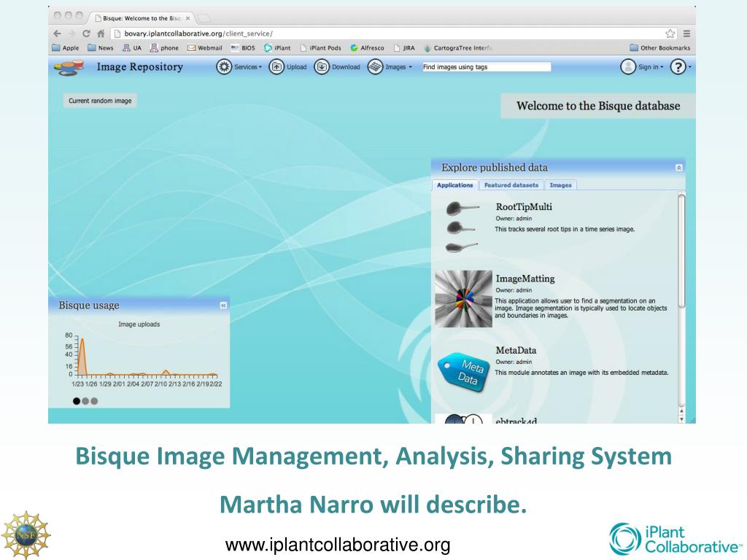Screen dimensions: 747x560
Task: Click the Current random image button
Action: 100,101
